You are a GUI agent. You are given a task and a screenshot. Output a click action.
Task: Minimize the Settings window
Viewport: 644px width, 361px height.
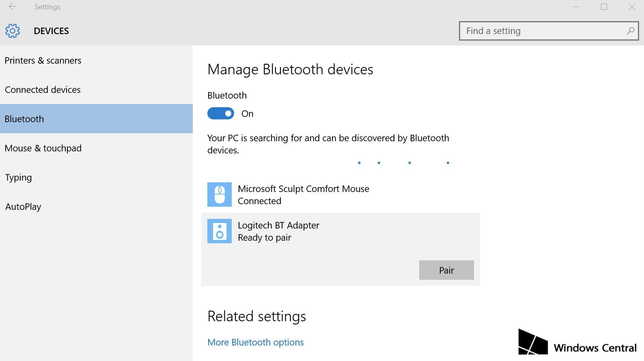point(576,6)
